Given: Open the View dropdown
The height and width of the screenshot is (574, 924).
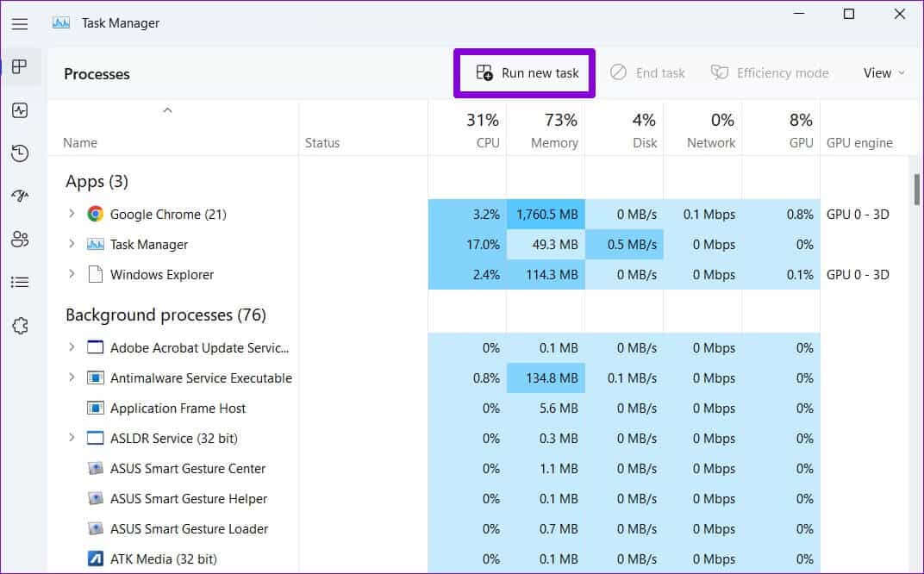Looking at the screenshot, I should tap(883, 73).
